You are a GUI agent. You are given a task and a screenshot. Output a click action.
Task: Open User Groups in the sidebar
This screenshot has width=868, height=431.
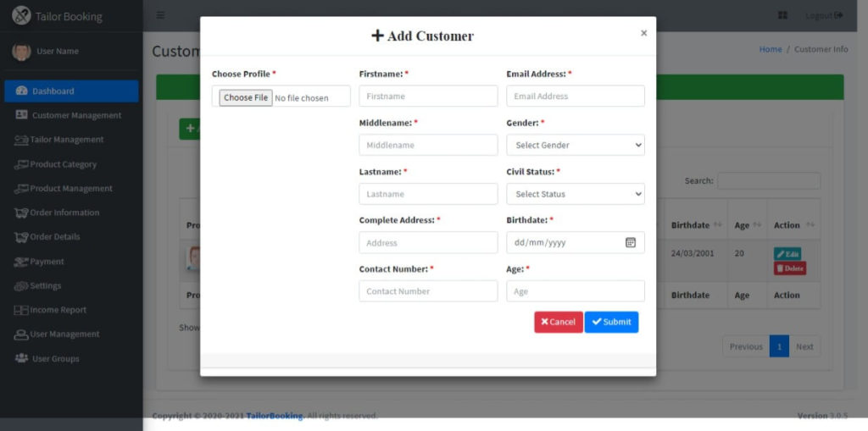(x=71, y=359)
